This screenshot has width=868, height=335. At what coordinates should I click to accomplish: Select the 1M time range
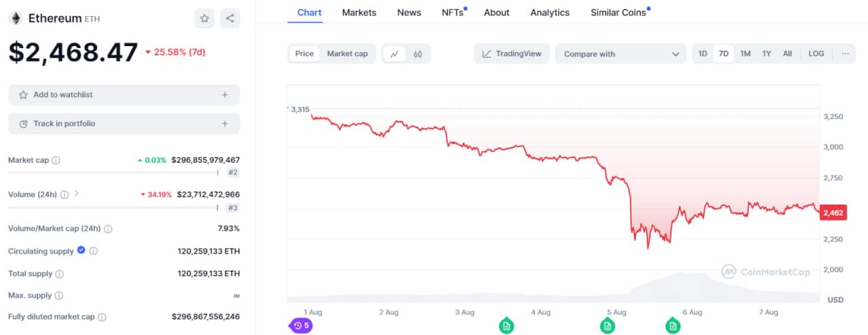[x=745, y=54]
